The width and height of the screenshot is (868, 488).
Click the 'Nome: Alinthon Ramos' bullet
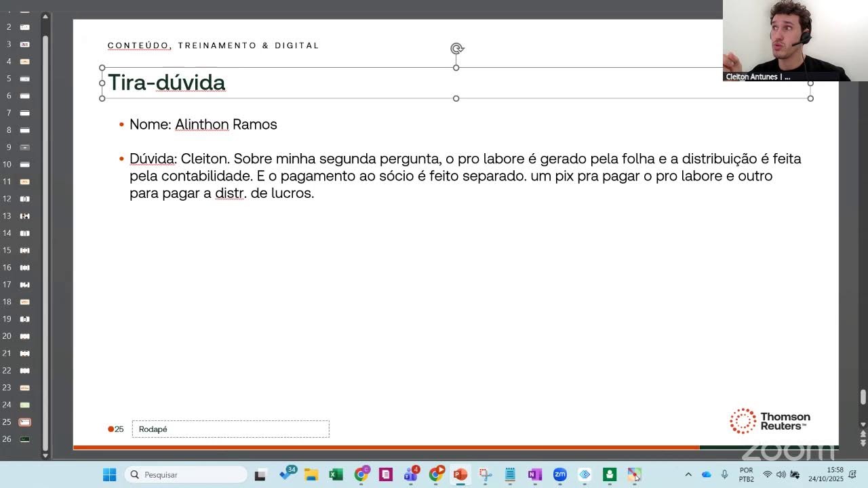(203, 125)
